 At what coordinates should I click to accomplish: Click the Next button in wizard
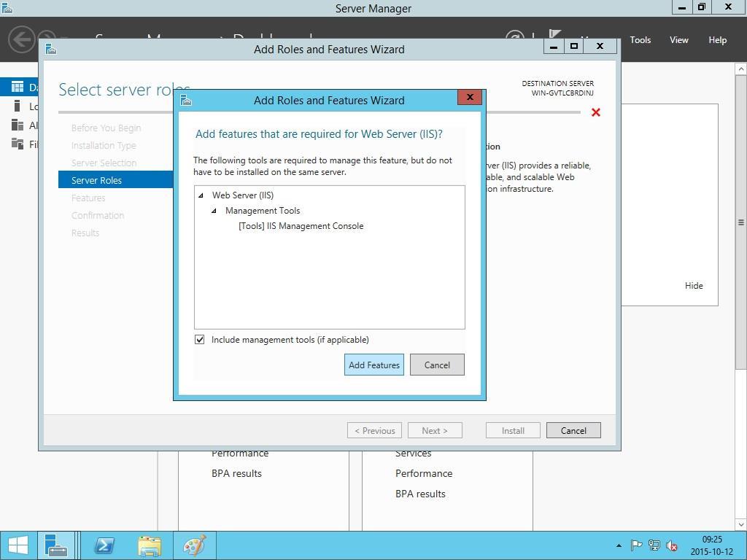(435, 430)
